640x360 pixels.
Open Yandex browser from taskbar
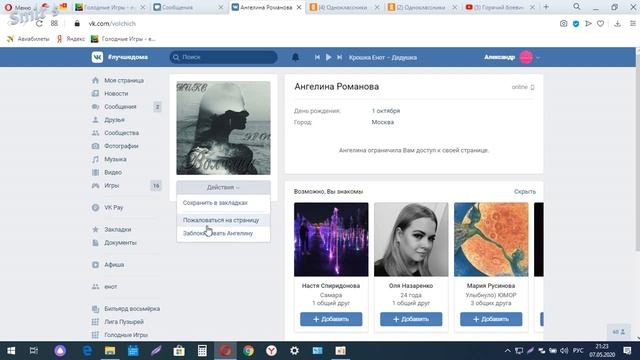271,351
